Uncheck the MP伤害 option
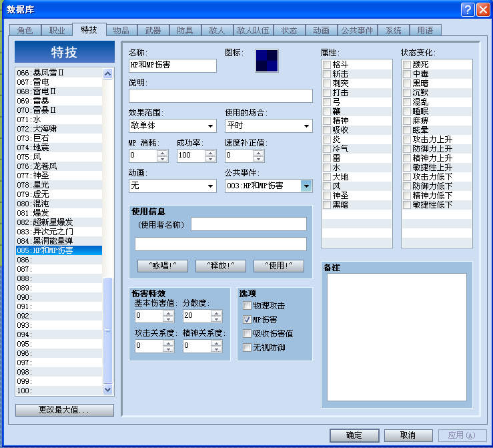 (247, 320)
